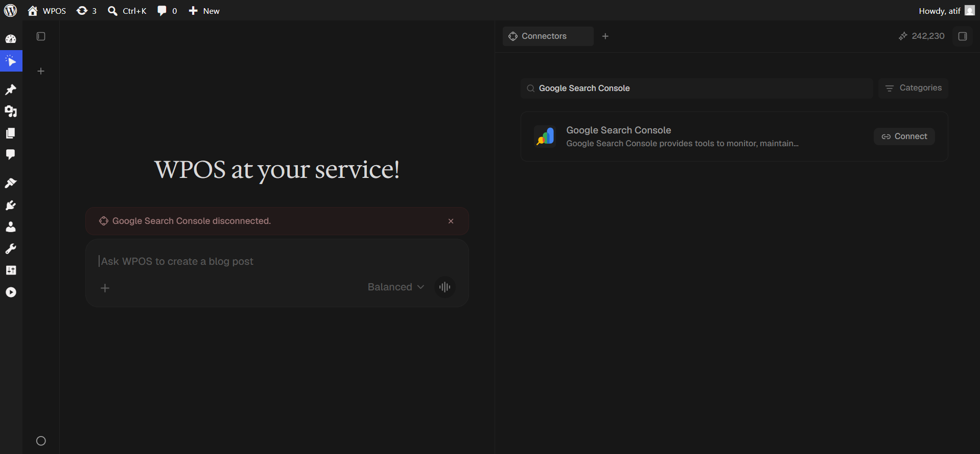980x454 pixels.
Task: Open Users in the admin sidebar
Action: coord(11,226)
